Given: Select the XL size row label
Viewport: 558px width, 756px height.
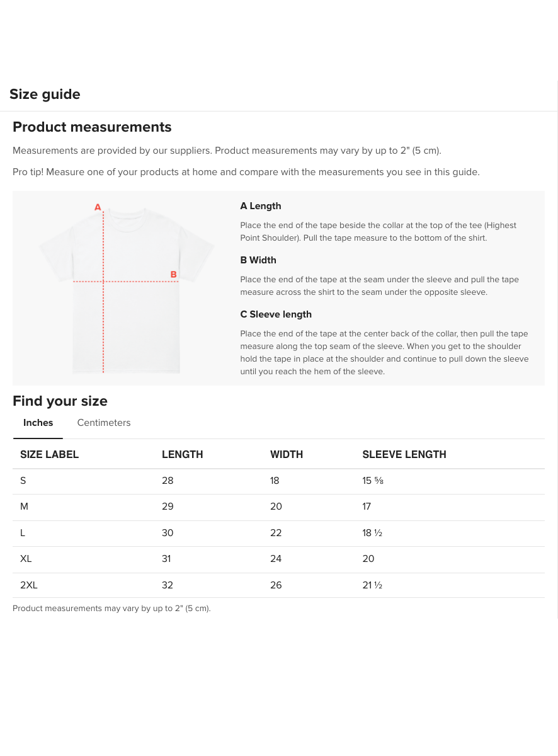Looking at the screenshot, I should (26, 559).
